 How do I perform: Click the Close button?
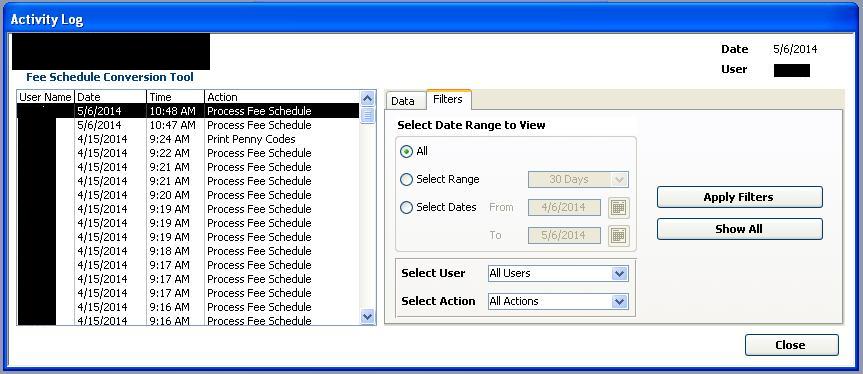point(791,345)
